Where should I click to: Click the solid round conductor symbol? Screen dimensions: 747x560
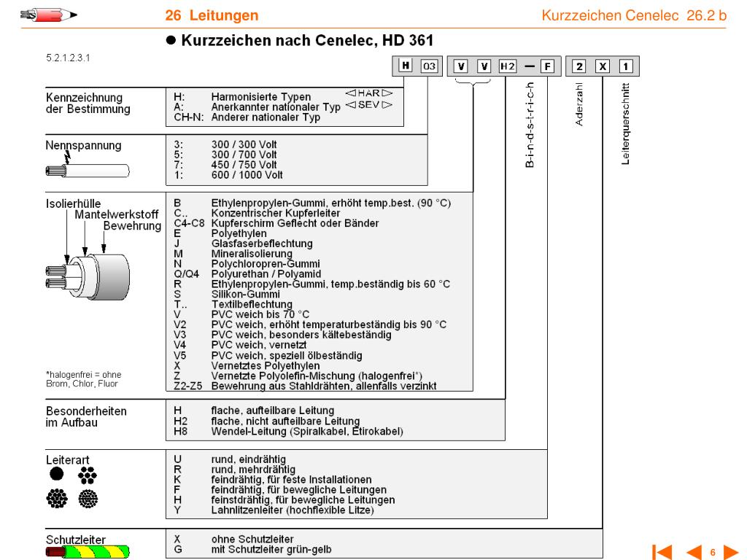(x=57, y=474)
